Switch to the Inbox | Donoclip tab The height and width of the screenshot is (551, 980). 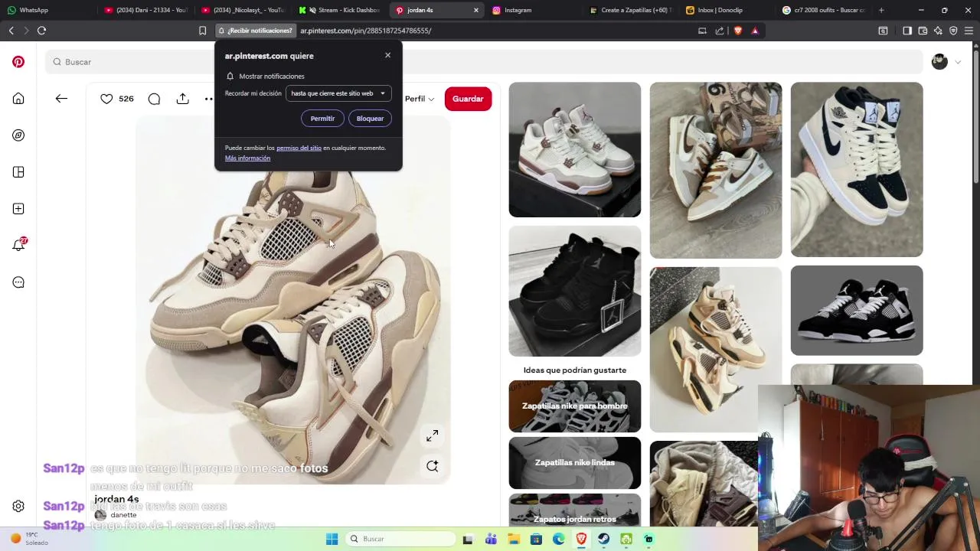pyautogui.click(x=728, y=10)
